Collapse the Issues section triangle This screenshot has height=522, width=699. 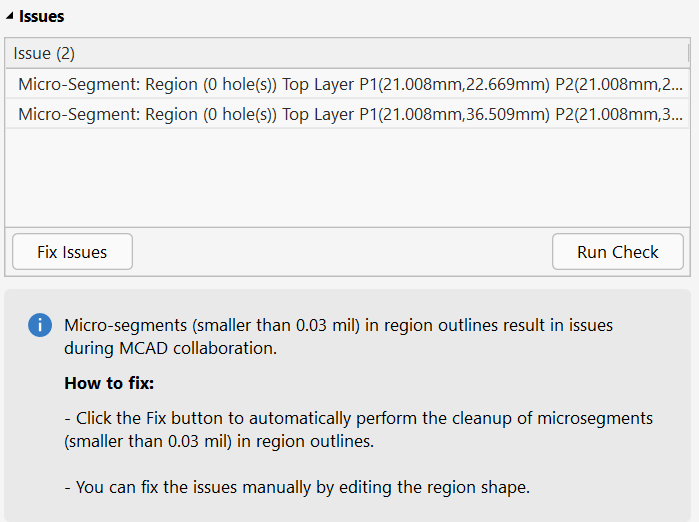[x=11, y=17]
